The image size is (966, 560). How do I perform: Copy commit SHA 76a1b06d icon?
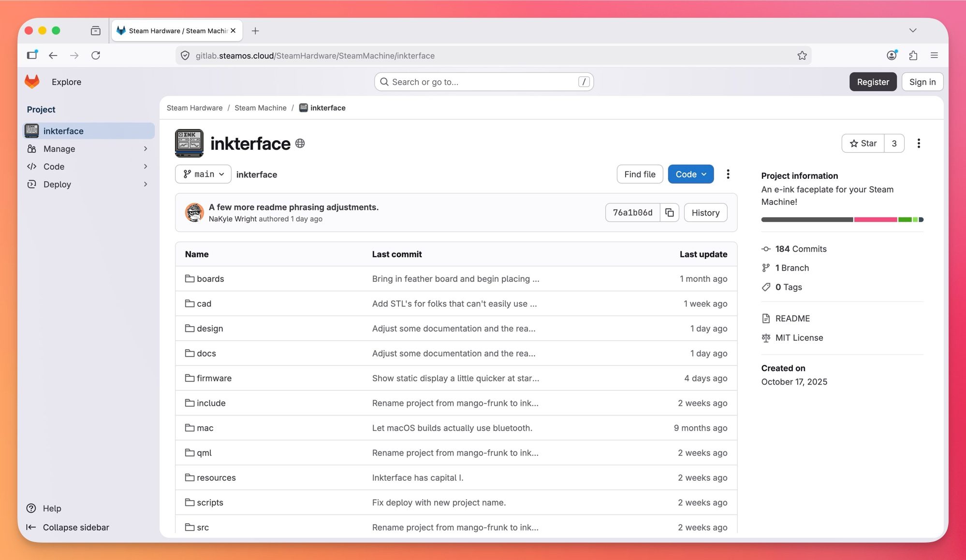point(669,213)
